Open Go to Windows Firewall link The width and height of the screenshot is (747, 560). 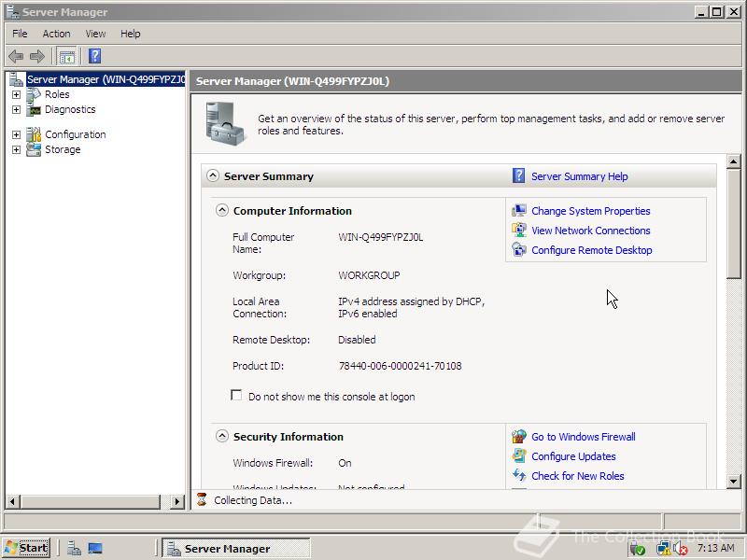coord(583,437)
